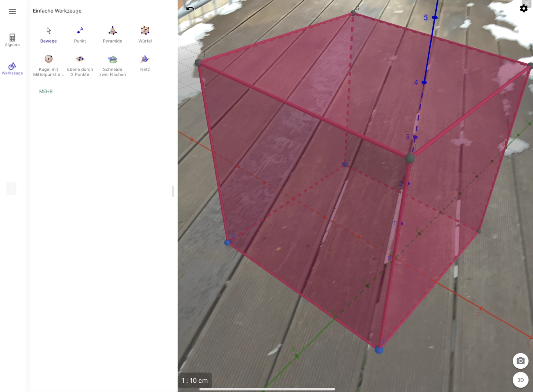Open the settings gear
Screen dimensions: 533x392
(x=524, y=8)
